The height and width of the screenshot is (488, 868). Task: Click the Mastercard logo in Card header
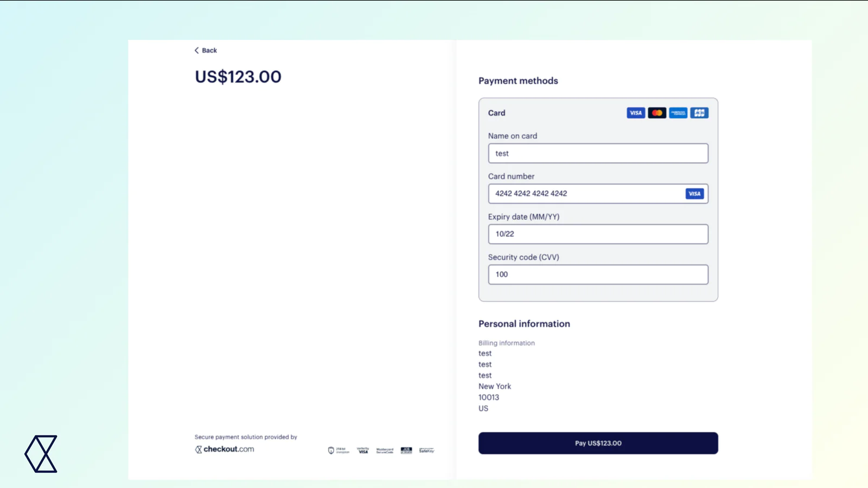(657, 113)
